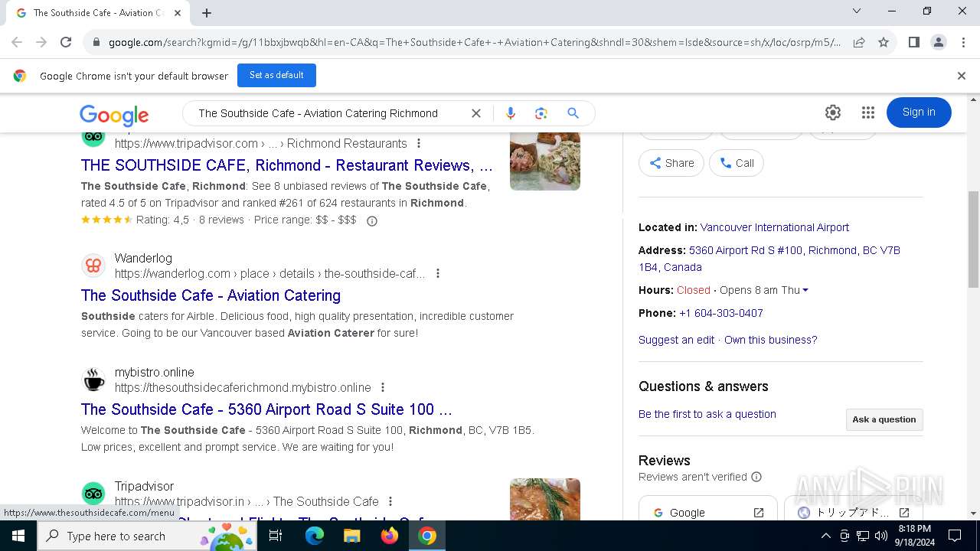Screen dimensions: 980x551
Task: Show reviews aren't verified info icon
Action: point(756,477)
